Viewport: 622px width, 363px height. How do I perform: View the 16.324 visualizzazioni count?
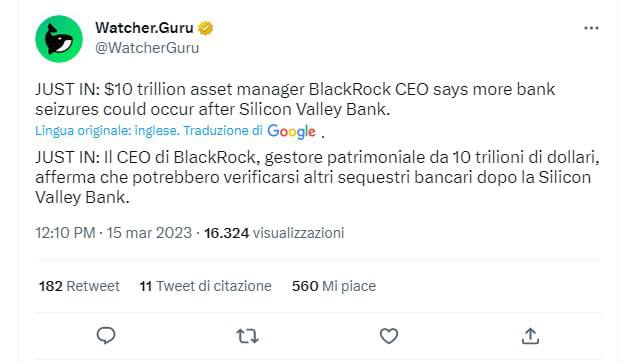[x=274, y=233]
